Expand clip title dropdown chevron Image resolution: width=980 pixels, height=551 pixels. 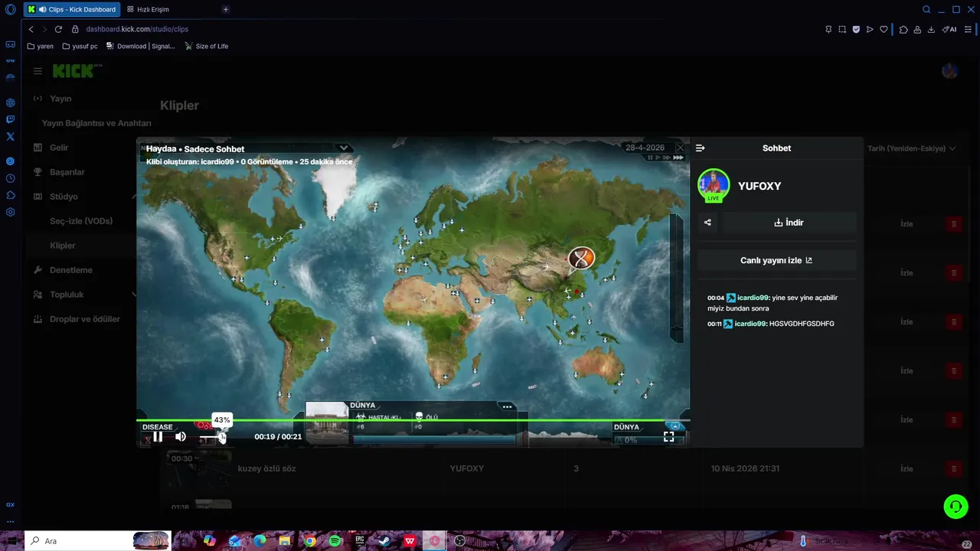(344, 148)
